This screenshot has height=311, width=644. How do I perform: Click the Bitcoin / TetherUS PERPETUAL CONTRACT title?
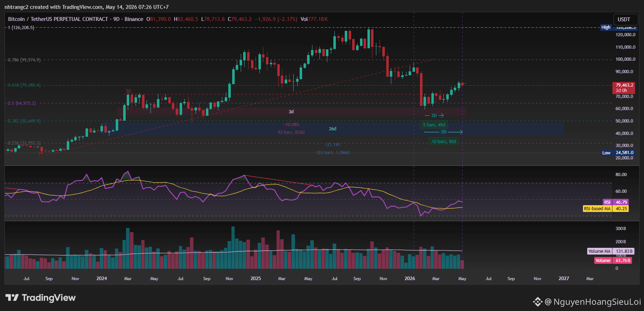click(58, 19)
